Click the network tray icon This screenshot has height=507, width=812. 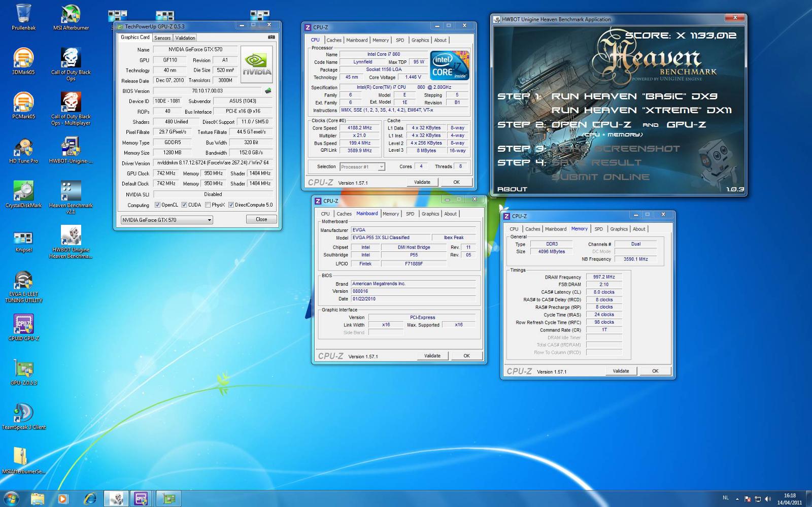click(x=758, y=499)
